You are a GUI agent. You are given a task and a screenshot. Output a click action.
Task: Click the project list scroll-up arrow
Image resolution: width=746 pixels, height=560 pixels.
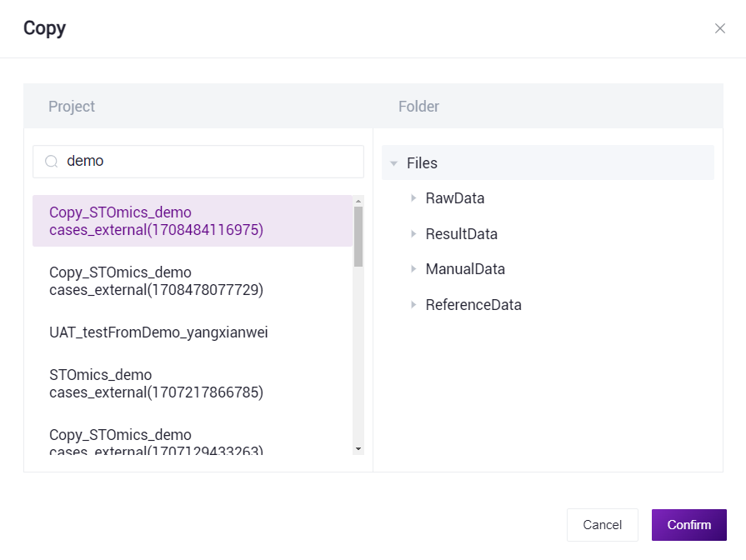coord(358,201)
